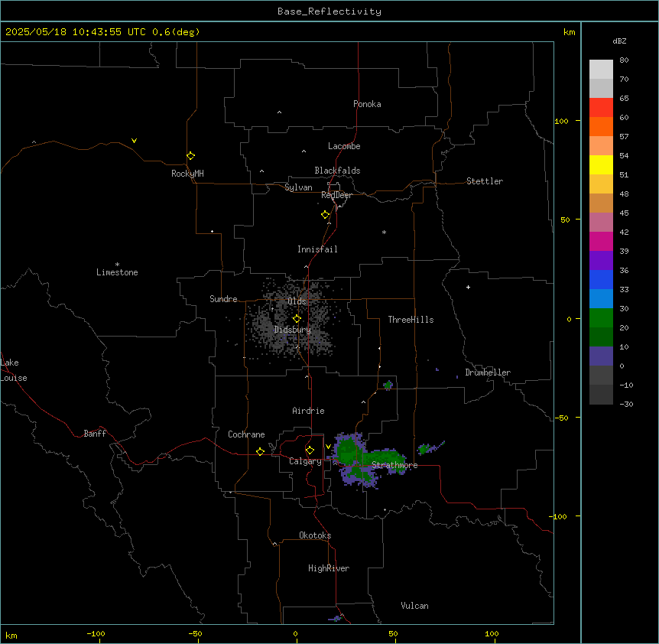Click the yellow marker between Olds and Didsbury
The image size is (659, 644).
tap(297, 319)
